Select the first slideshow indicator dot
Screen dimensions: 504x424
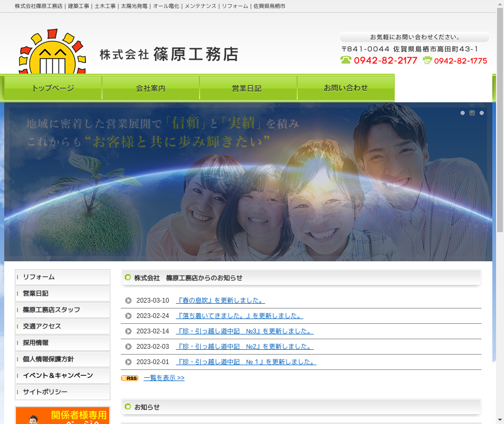click(463, 113)
